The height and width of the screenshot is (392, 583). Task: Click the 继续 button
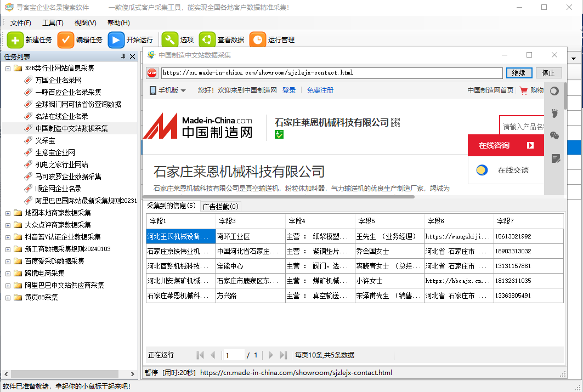[519, 73]
